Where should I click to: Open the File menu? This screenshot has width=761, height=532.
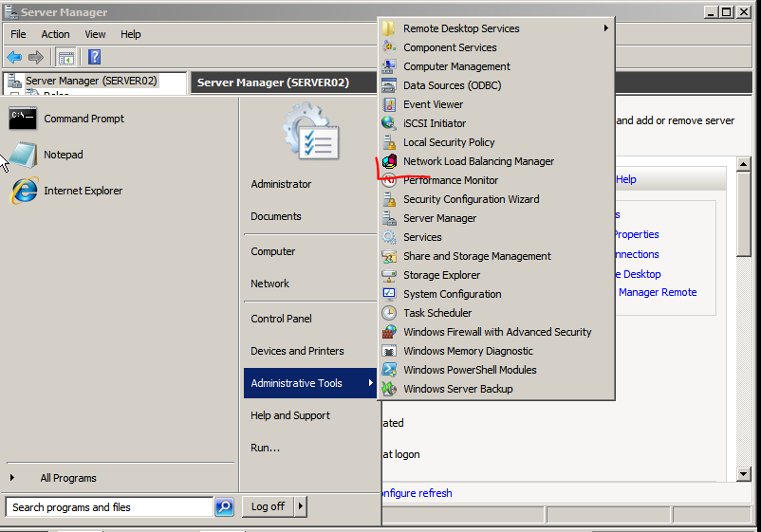[x=18, y=34]
